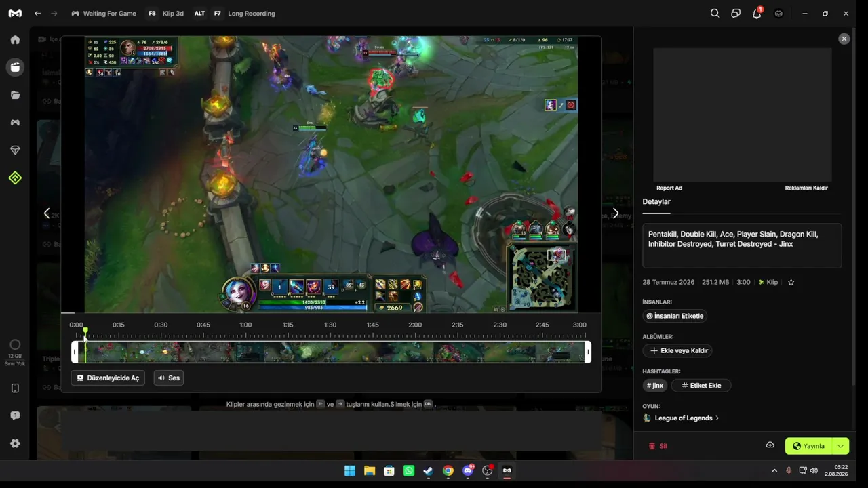Delete the clip with Sil
Image resolution: width=868 pixels, height=488 pixels.
tap(658, 446)
